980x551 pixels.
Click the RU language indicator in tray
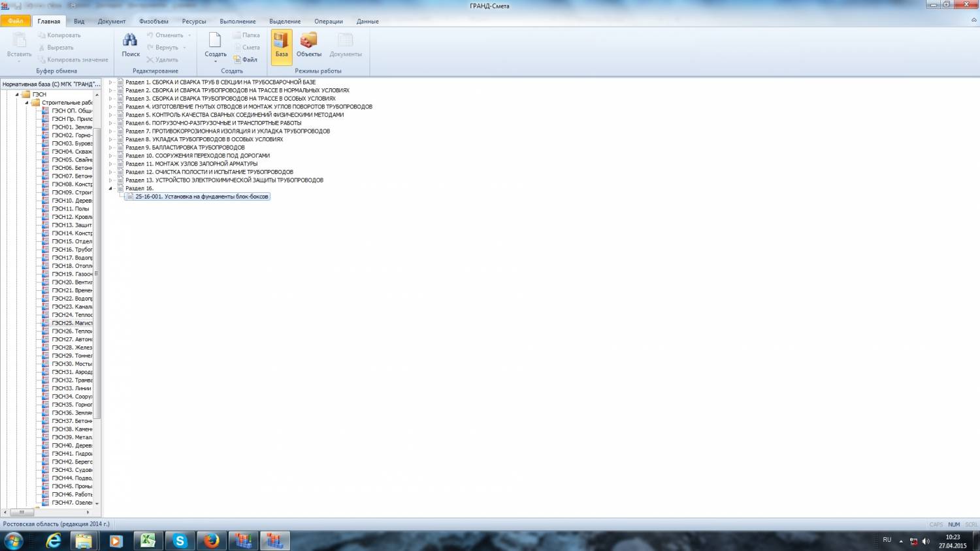point(887,540)
